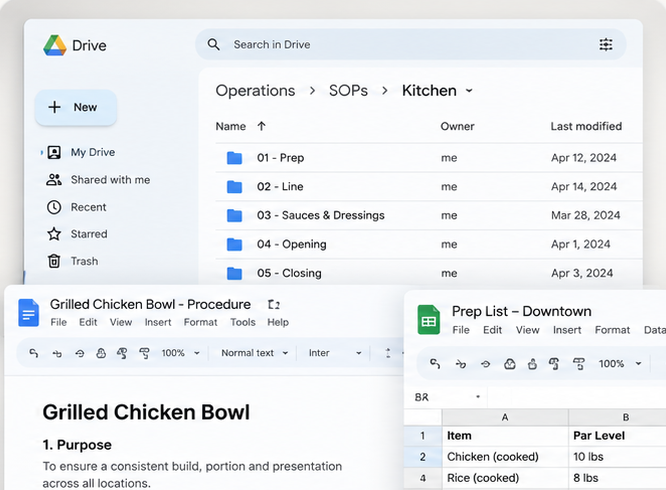
Task: Click the Name column header
Action: coord(231,126)
